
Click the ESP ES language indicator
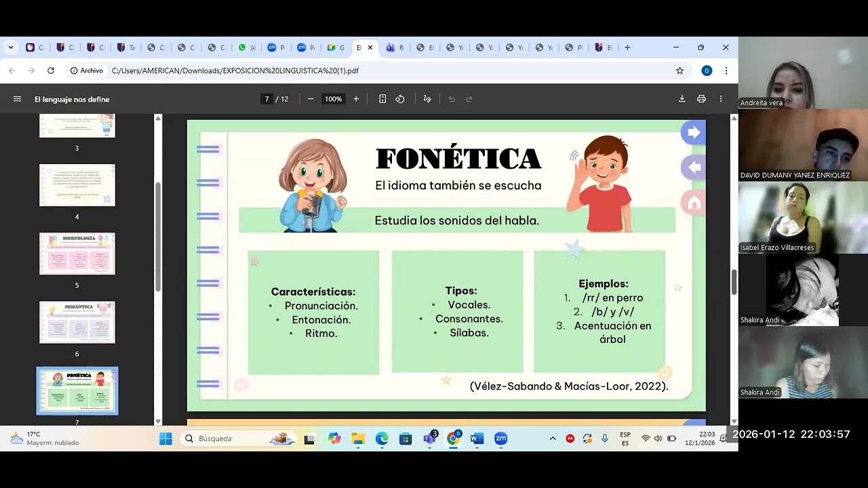click(x=625, y=439)
